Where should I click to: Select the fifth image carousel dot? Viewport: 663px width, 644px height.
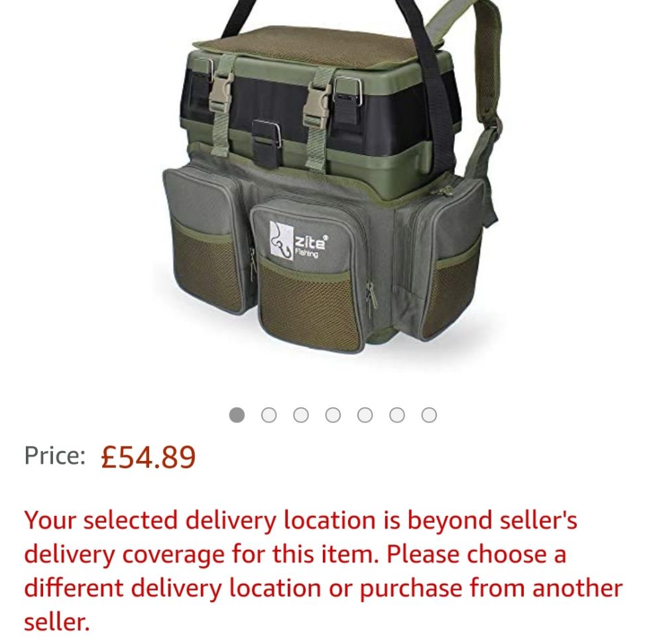tap(365, 415)
